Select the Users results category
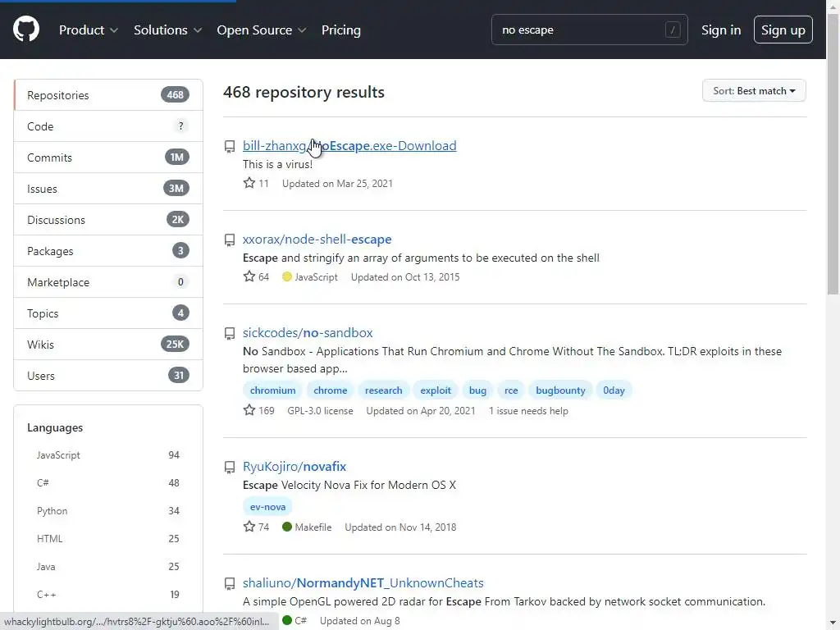The height and width of the screenshot is (630, 840). (108, 375)
